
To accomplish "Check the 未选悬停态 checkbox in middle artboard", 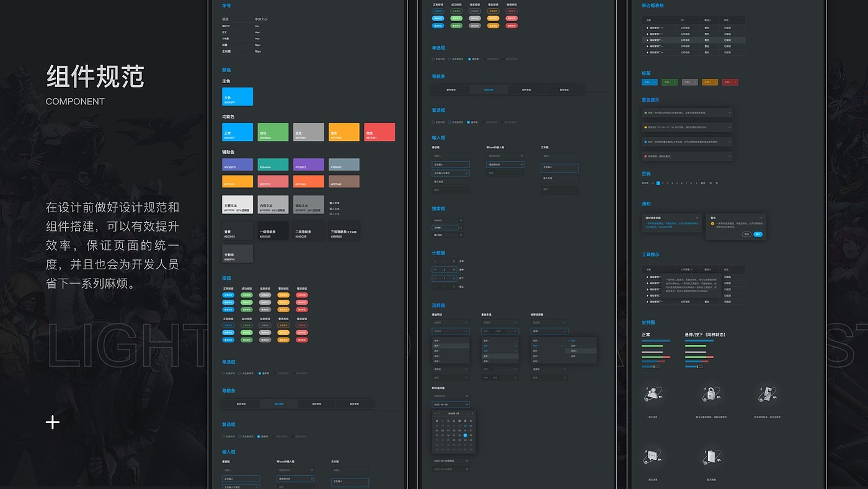I will tap(450, 122).
